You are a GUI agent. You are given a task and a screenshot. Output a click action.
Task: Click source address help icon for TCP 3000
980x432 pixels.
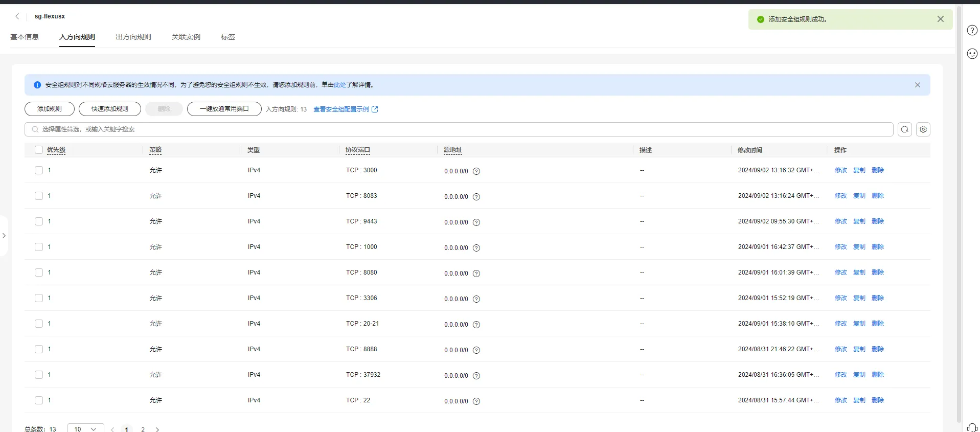point(476,171)
